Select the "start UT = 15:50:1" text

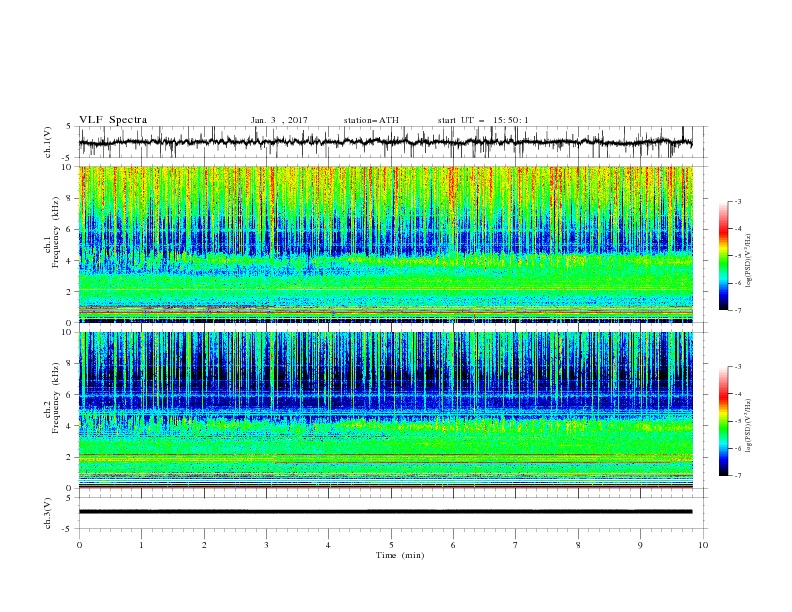(x=483, y=120)
